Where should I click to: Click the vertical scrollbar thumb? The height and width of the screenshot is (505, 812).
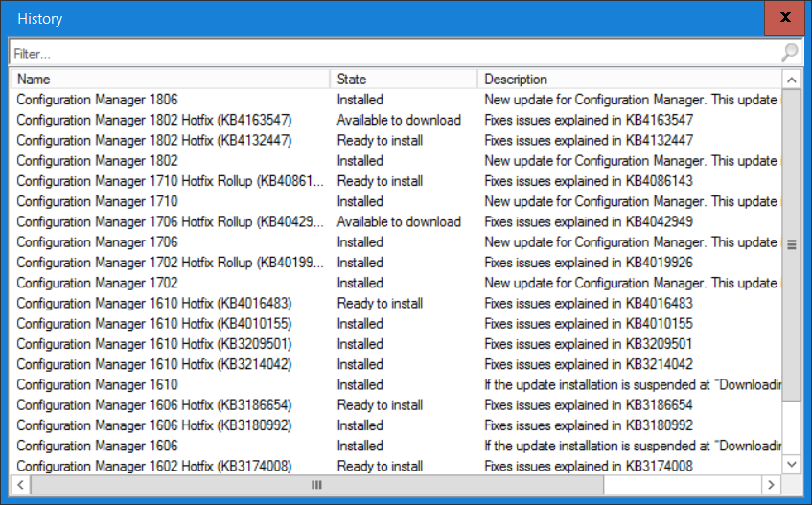791,244
